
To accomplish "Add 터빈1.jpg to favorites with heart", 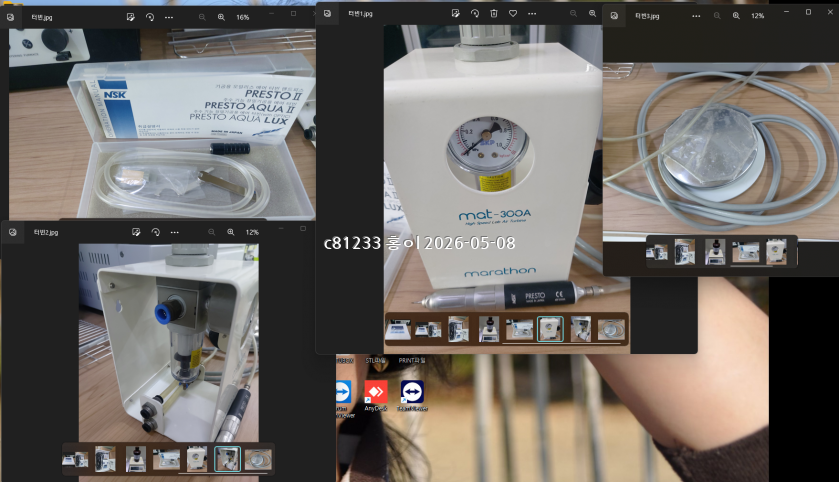I will pyautogui.click(x=513, y=13).
